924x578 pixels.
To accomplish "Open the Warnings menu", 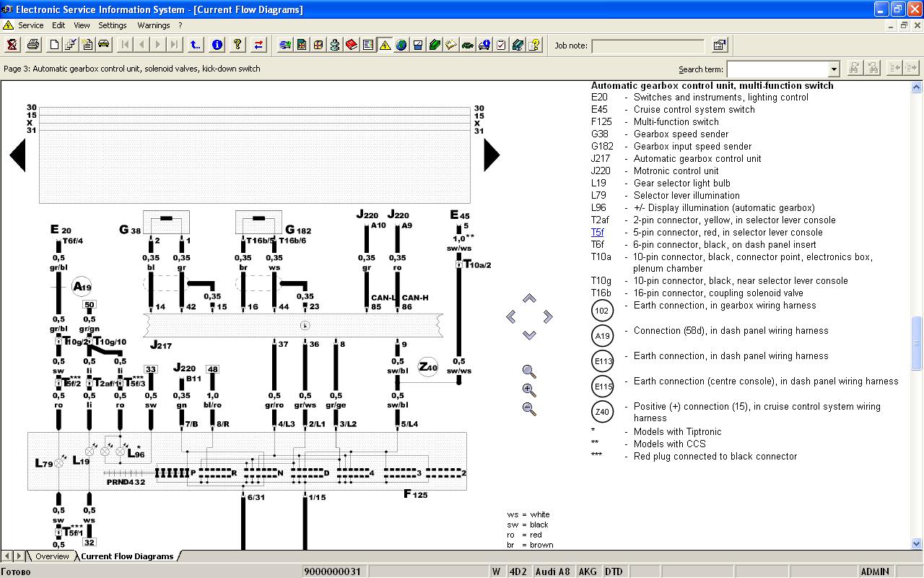I will coord(153,25).
